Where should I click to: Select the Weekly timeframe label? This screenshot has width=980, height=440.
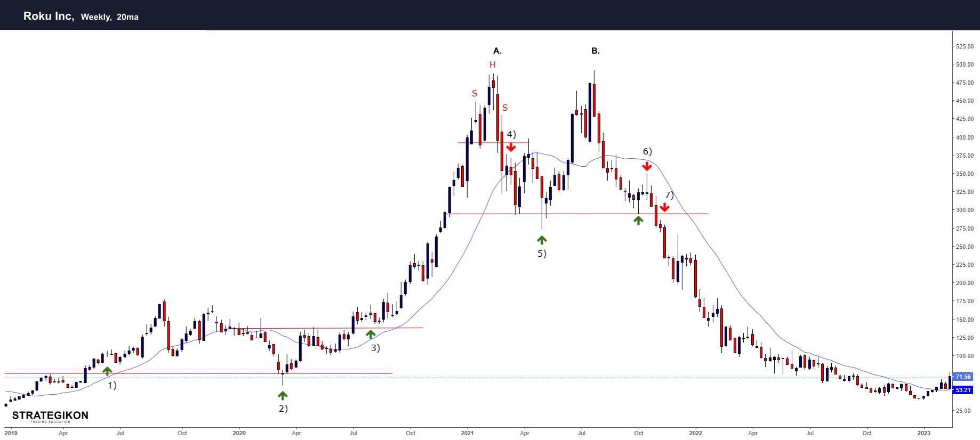point(96,17)
